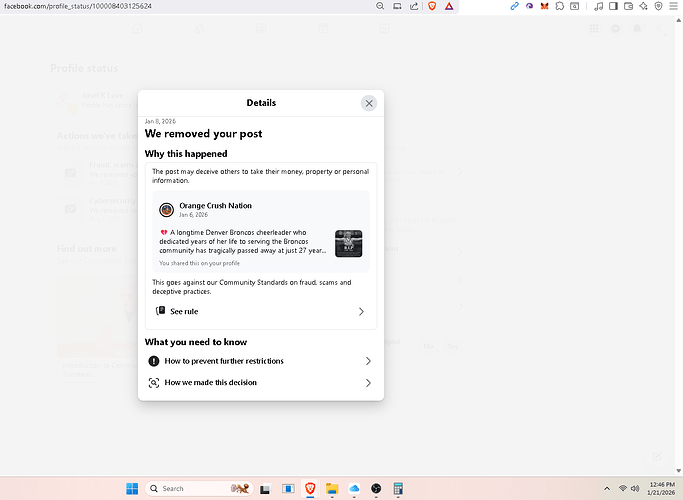
Task: Click the chevron beside See rule
Action: pos(361,312)
